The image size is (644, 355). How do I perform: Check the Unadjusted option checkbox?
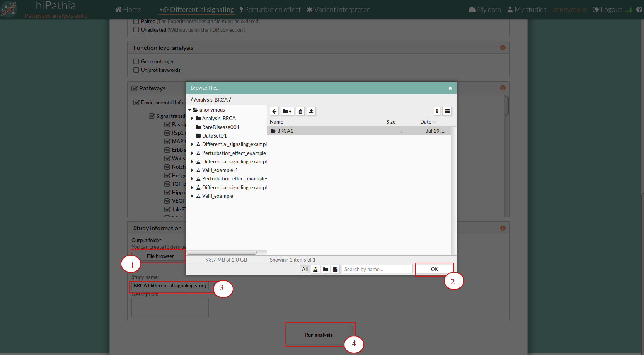136,30
